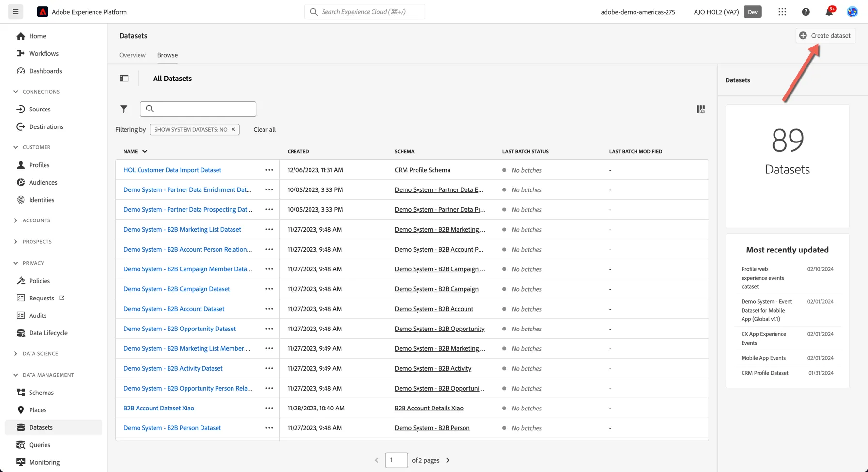Switch to the Overview tab
This screenshot has width=868, height=472.
point(132,55)
